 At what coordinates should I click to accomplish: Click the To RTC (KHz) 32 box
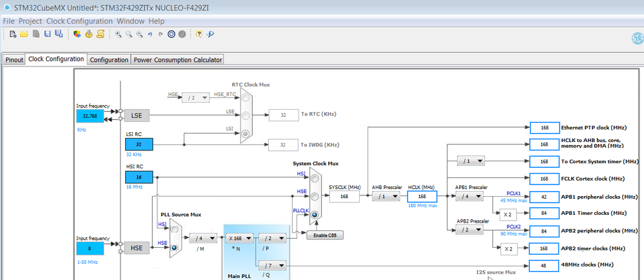(284, 115)
